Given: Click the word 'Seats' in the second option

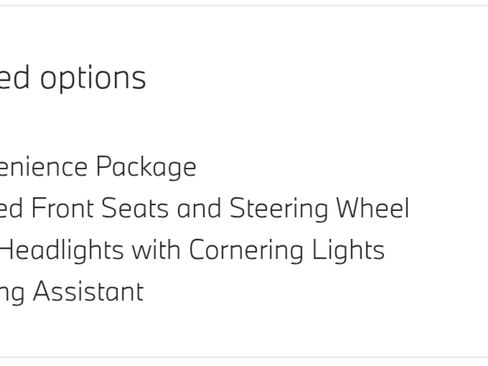Looking at the screenshot, I should (x=135, y=208).
